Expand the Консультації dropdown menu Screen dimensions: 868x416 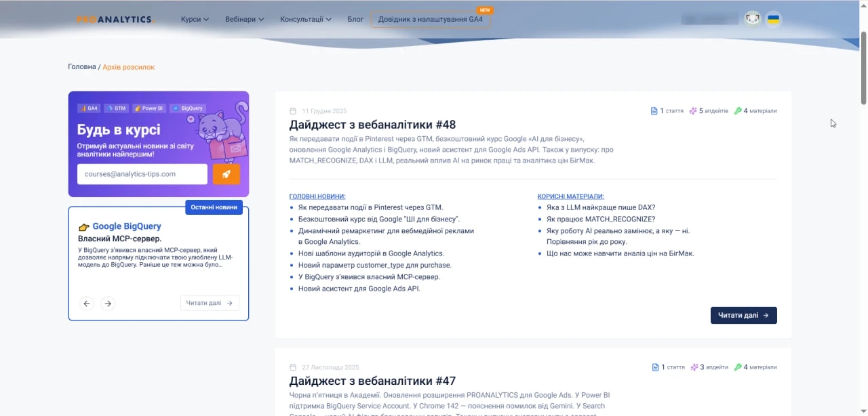pyautogui.click(x=305, y=20)
